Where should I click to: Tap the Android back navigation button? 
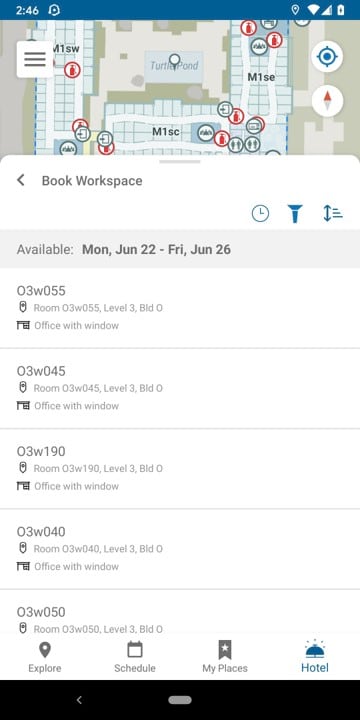(79, 700)
